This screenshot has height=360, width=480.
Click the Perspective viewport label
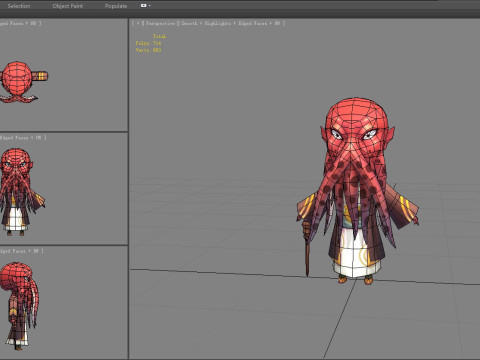point(160,23)
